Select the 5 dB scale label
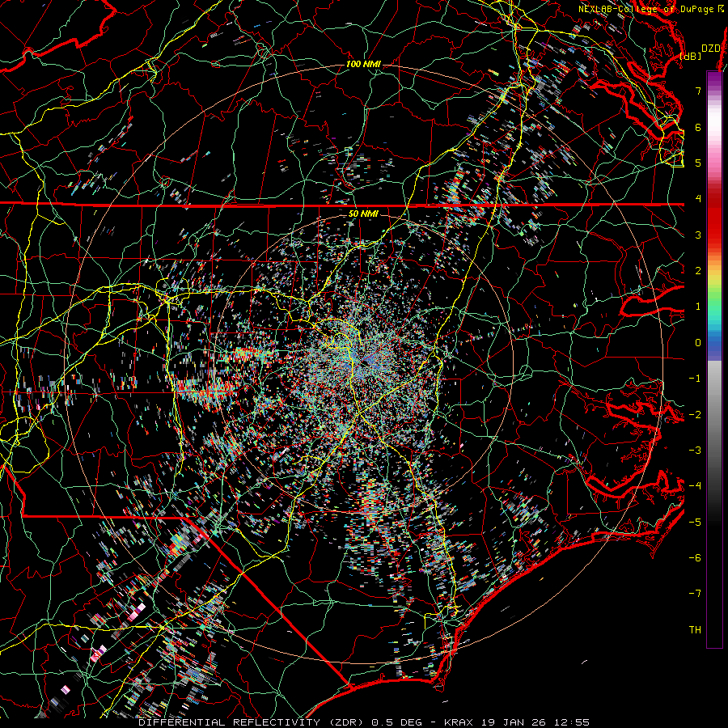Viewport: 728px width, 728px height. click(x=698, y=163)
